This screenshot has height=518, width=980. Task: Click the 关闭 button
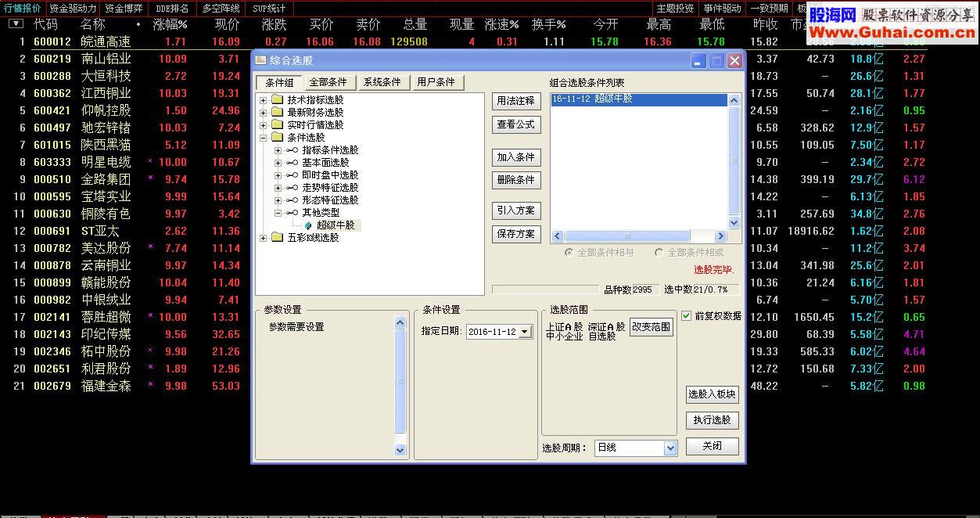tap(712, 446)
